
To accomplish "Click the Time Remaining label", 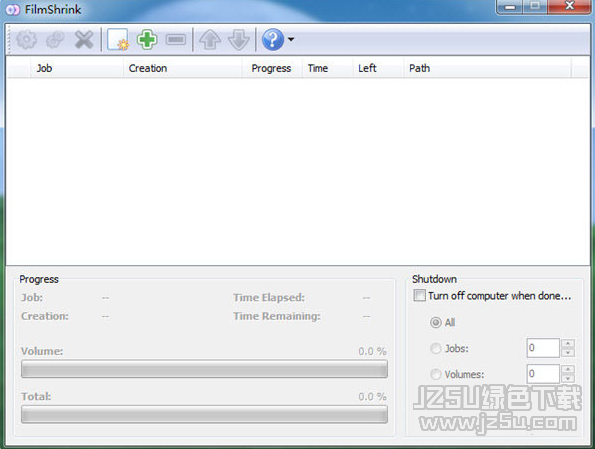I will (277, 316).
